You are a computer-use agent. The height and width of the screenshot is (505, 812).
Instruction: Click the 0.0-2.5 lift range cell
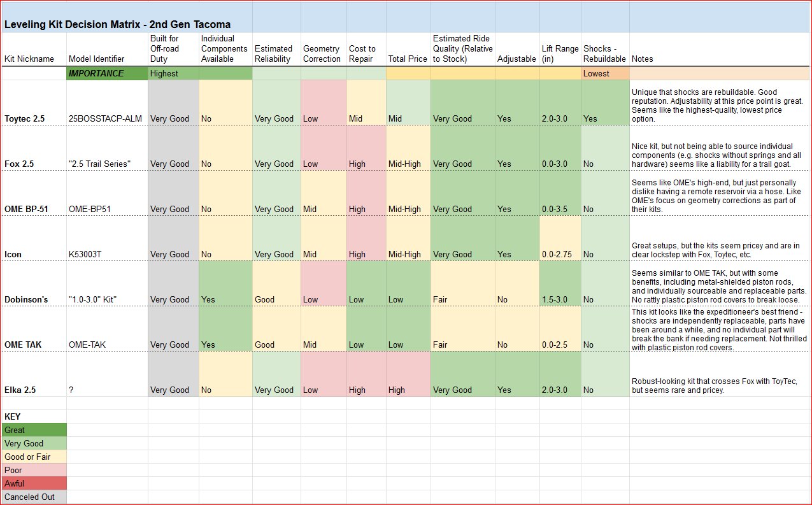pos(560,329)
